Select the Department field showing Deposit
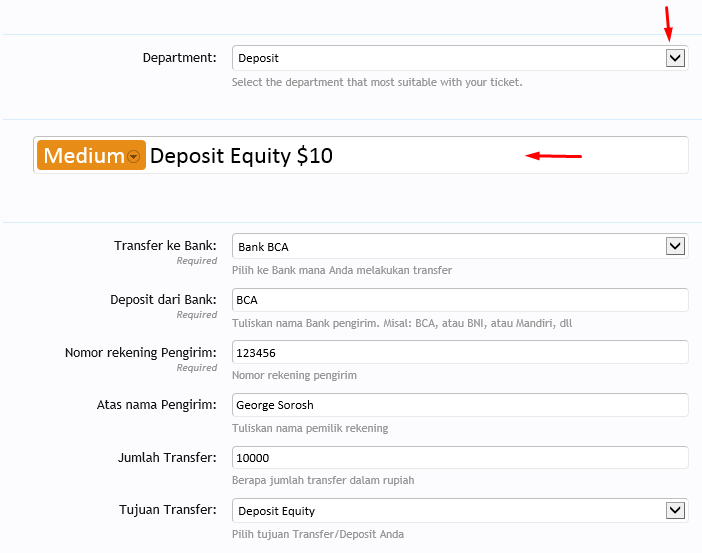The height and width of the screenshot is (553, 702). [x=448, y=58]
